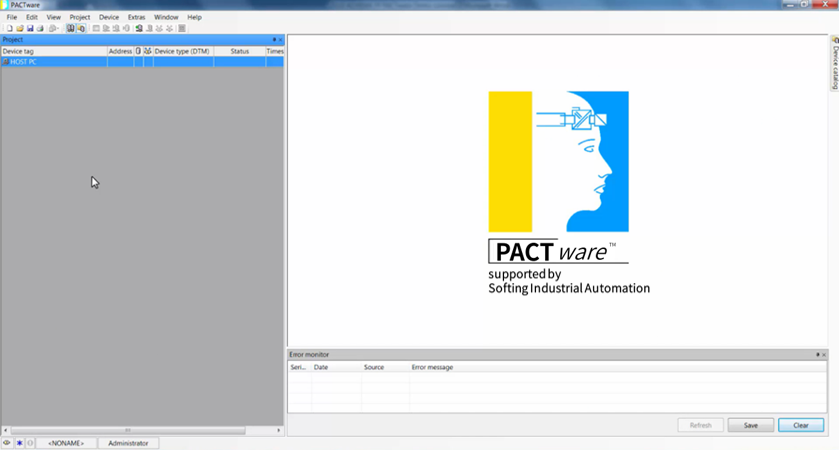Image resolution: width=839 pixels, height=450 pixels.
Task: Create a new project using toolbar icon
Action: (10, 28)
